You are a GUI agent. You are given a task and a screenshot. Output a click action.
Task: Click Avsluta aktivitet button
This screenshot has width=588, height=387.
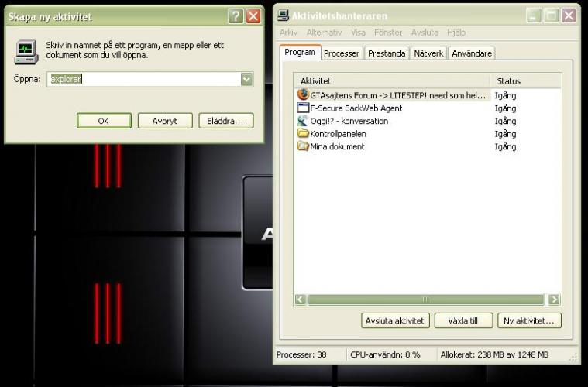(x=395, y=321)
